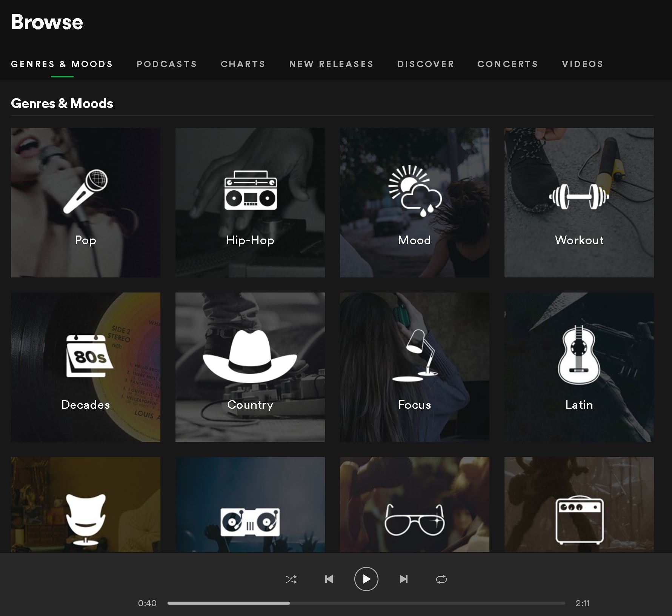672x616 pixels.
Task: Open the DJ turntables genre tile
Action: [250, 505]
